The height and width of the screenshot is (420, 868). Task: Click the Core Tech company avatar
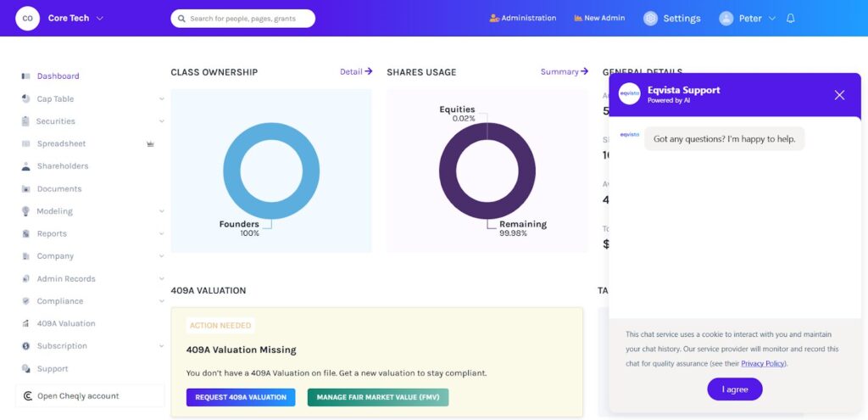click(x=27, y=18)
